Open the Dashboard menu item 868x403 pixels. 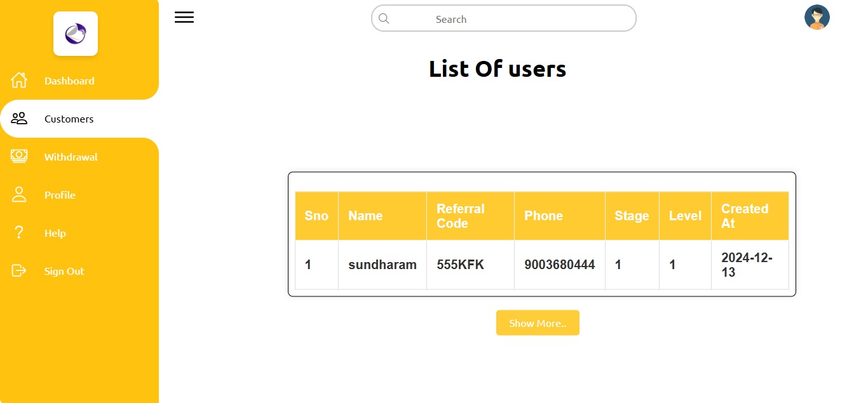pyautogui.click(x=69, y=81)
